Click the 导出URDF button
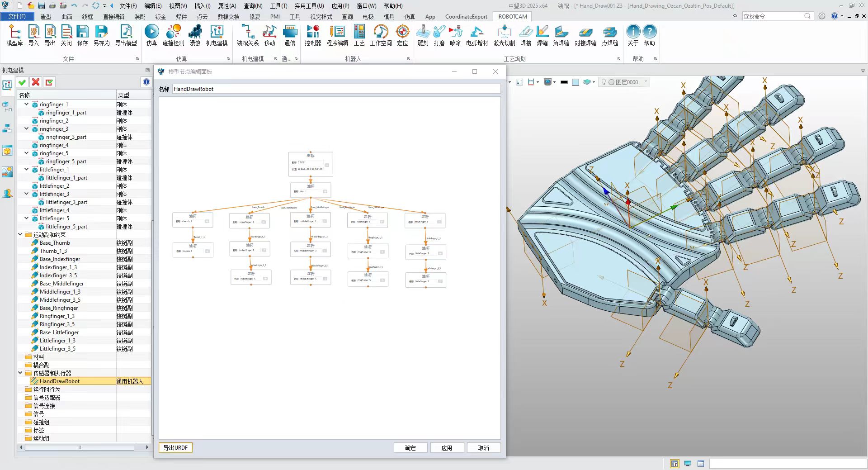The width and height of the screenshot is (868, 470). click(x=175, y=447)
